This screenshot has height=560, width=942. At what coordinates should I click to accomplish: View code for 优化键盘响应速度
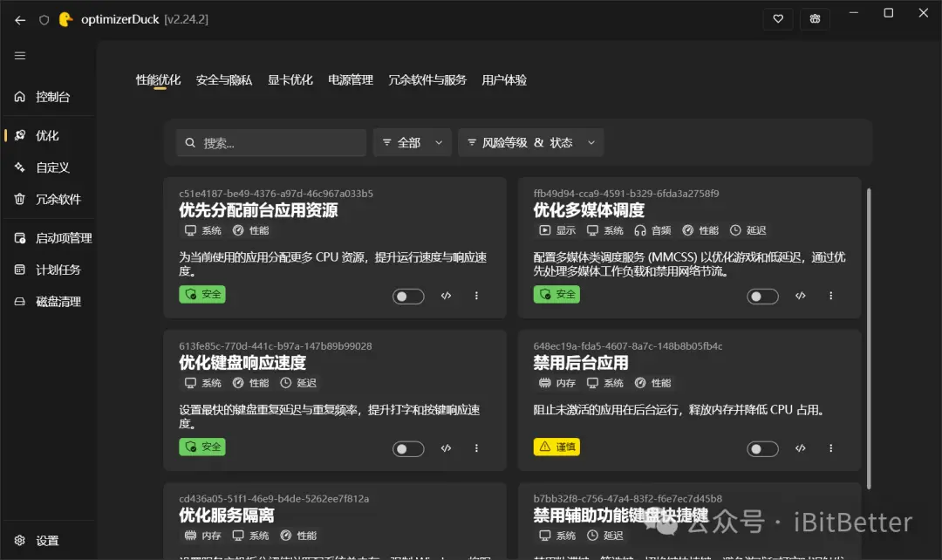click(x=446, y=448)
